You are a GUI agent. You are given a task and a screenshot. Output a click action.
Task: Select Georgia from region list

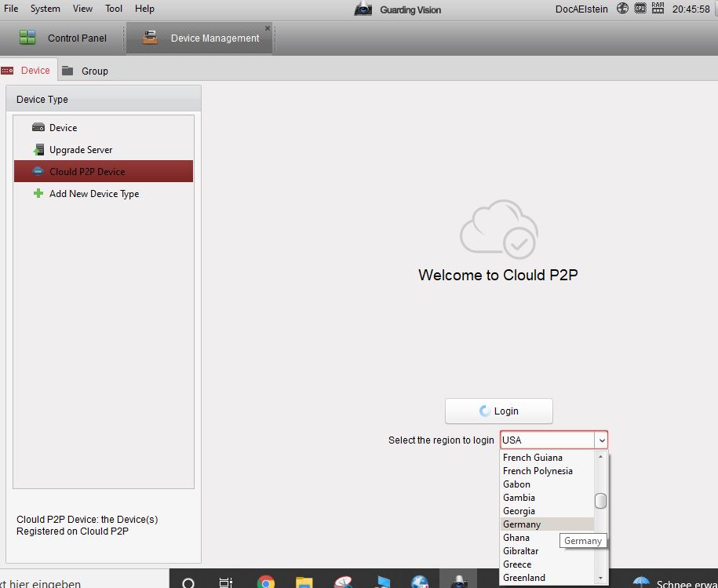coord(548,510)
